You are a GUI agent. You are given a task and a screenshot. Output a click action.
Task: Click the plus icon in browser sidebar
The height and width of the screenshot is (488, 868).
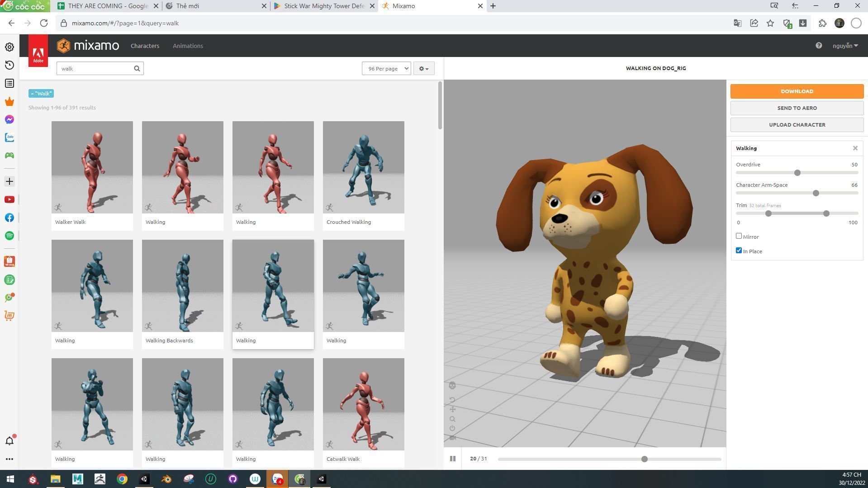9,181
